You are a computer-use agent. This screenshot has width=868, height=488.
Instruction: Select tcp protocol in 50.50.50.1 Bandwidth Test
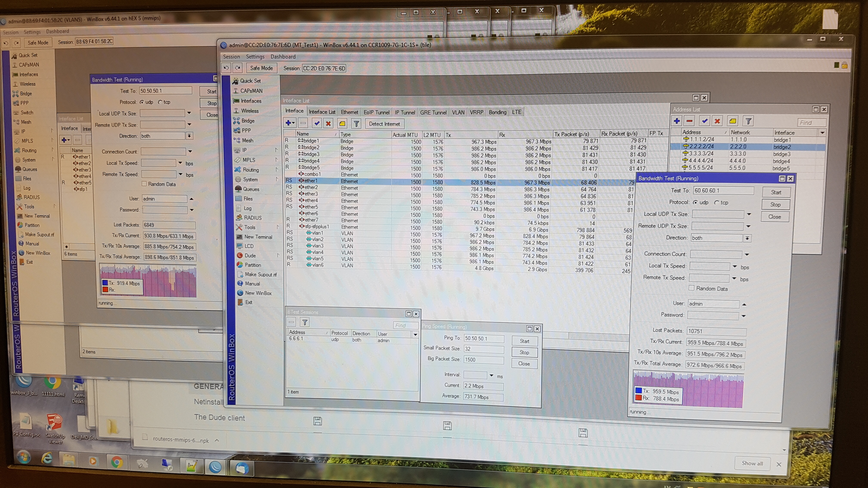[160, 102]
